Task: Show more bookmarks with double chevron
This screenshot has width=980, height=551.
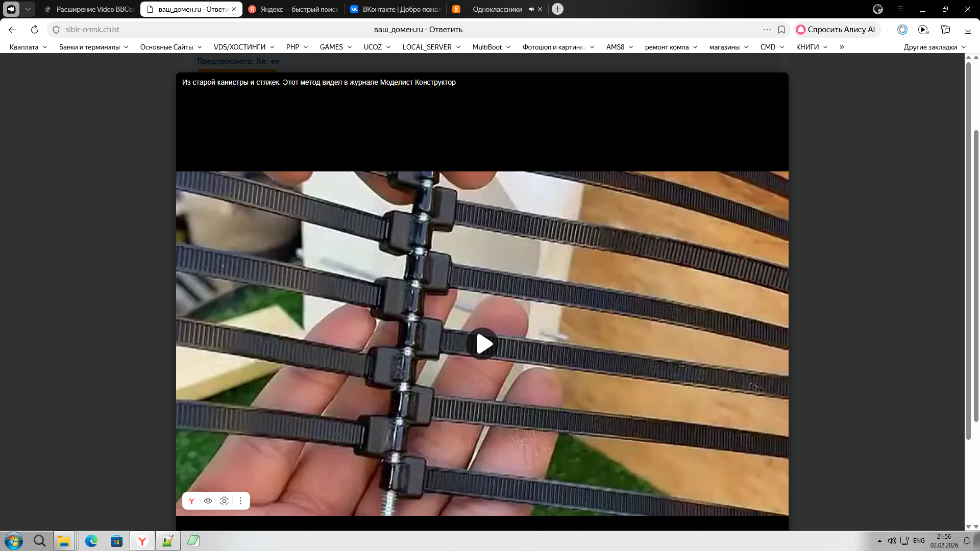Action: click(x=842, y=47)
